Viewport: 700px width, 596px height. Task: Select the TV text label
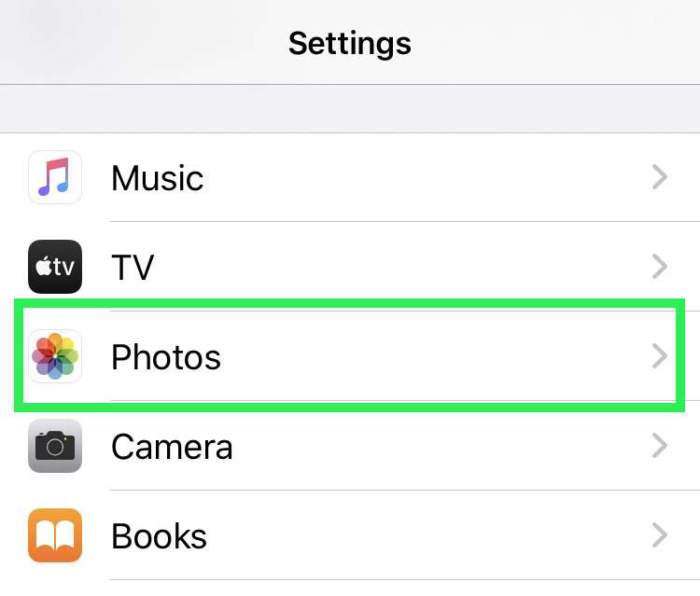point(133,267)
